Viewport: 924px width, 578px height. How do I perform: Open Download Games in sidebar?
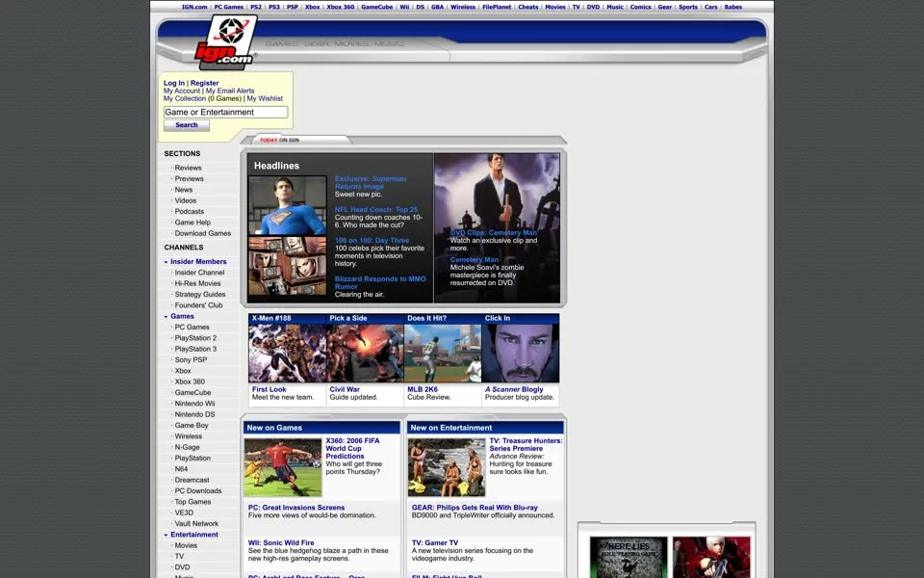coord(203,233)
